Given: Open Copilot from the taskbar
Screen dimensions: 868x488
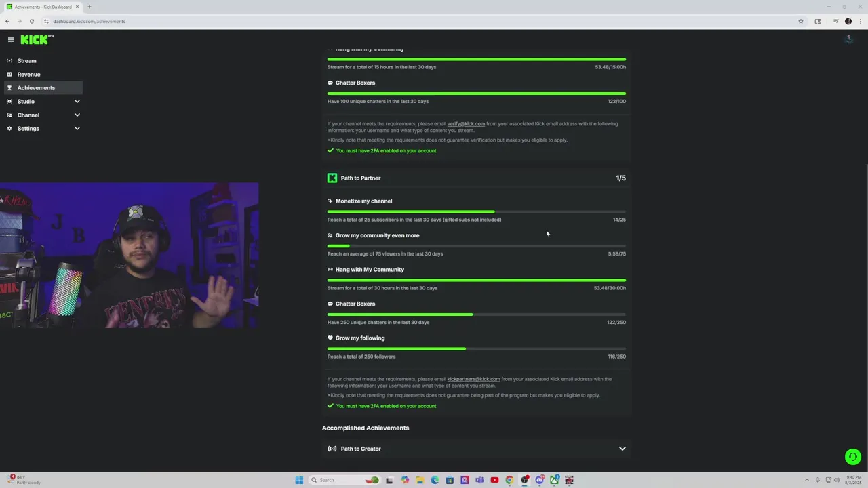Looking at the screenshot, I should pos(405,480).
